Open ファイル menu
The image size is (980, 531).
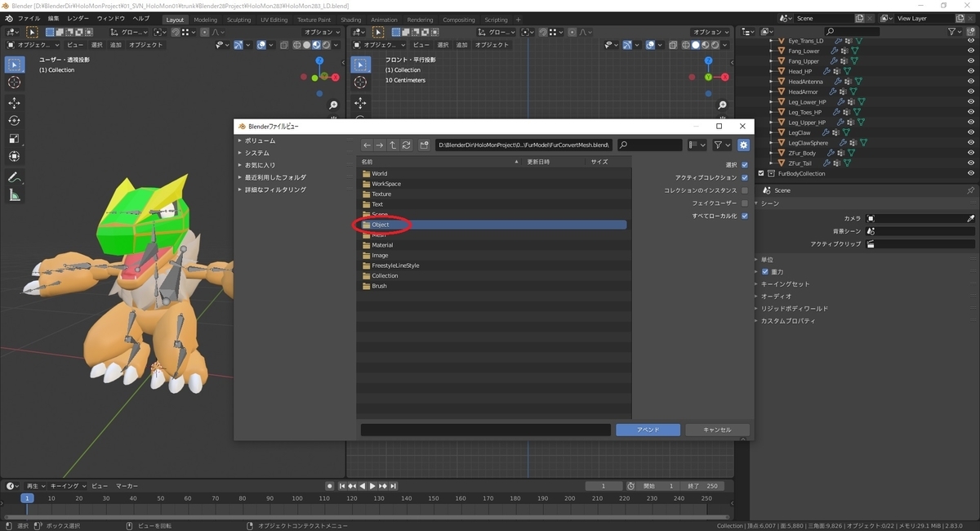(29, 19)
